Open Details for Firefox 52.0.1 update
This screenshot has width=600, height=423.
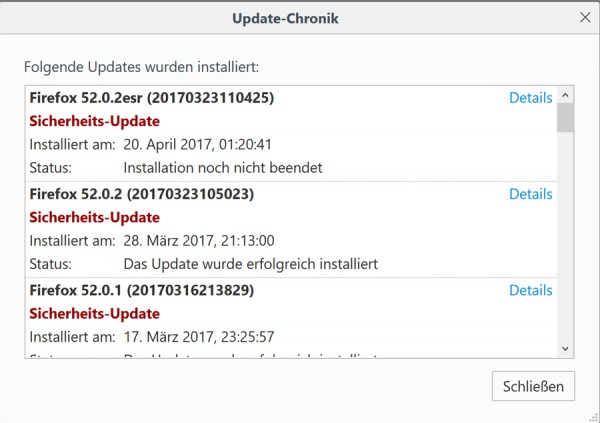click(530, 290)
